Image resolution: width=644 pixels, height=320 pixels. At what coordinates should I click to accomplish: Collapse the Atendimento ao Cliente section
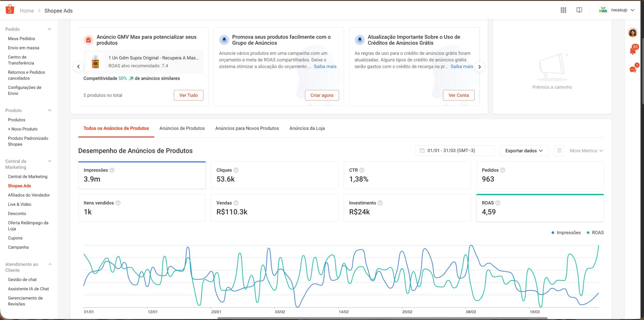pyautogui.click(x=50, y=264)
